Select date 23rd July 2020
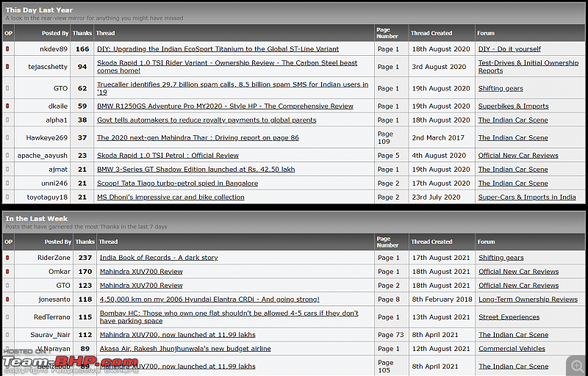Screen dimensions: 588x376 (436, 197)
